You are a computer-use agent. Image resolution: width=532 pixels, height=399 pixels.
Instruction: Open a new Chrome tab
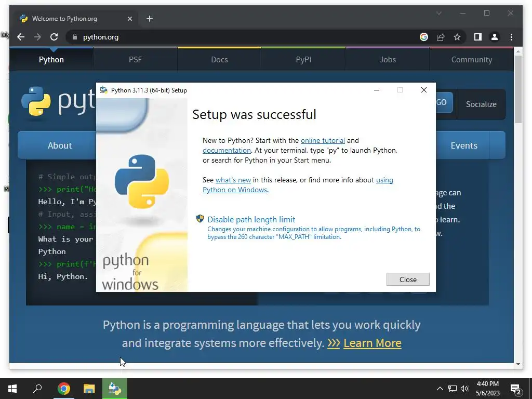[150, 19]
